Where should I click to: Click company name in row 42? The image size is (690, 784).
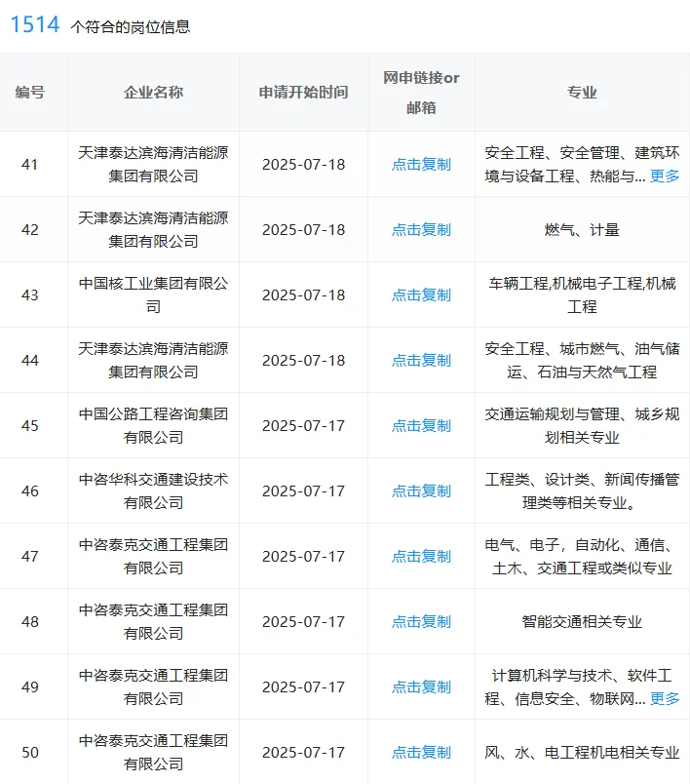pyautogui.click(x=153, y=230)
